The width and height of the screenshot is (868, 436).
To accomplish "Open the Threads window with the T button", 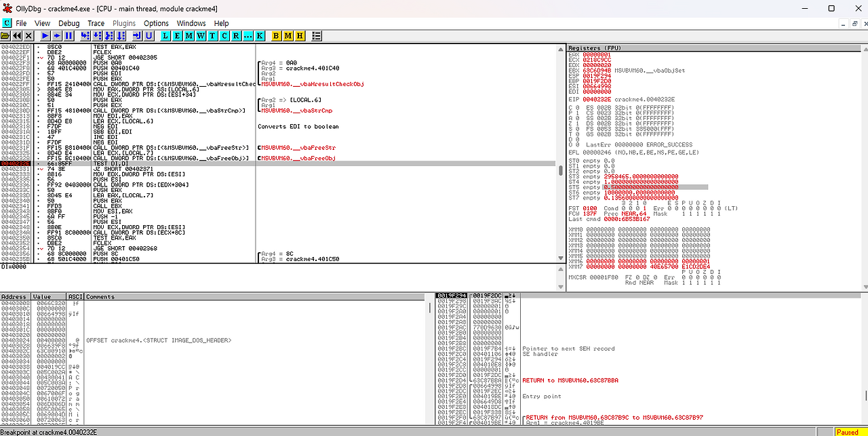I will 212,35.
